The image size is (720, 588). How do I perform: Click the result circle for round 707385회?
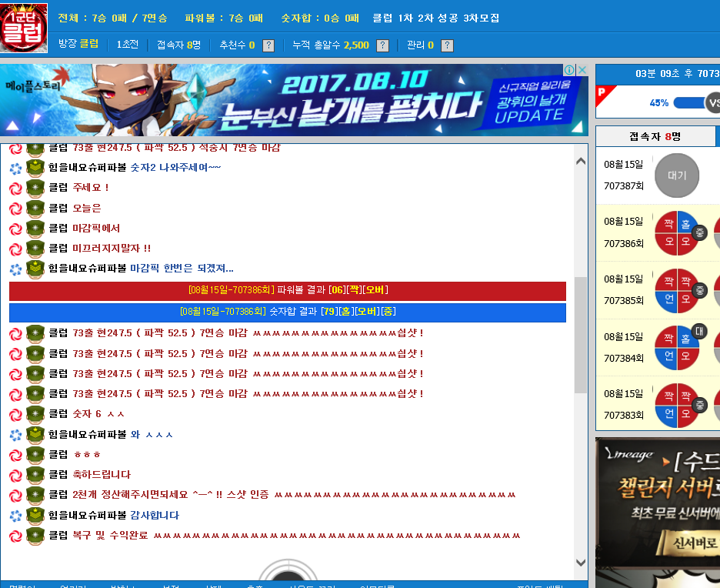(677, 291)
